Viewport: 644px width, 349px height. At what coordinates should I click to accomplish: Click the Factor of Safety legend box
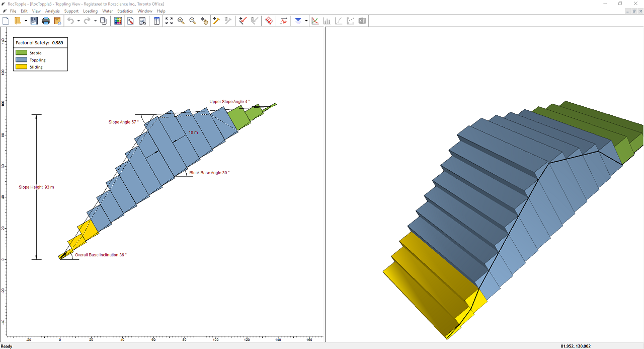[40, 43]
